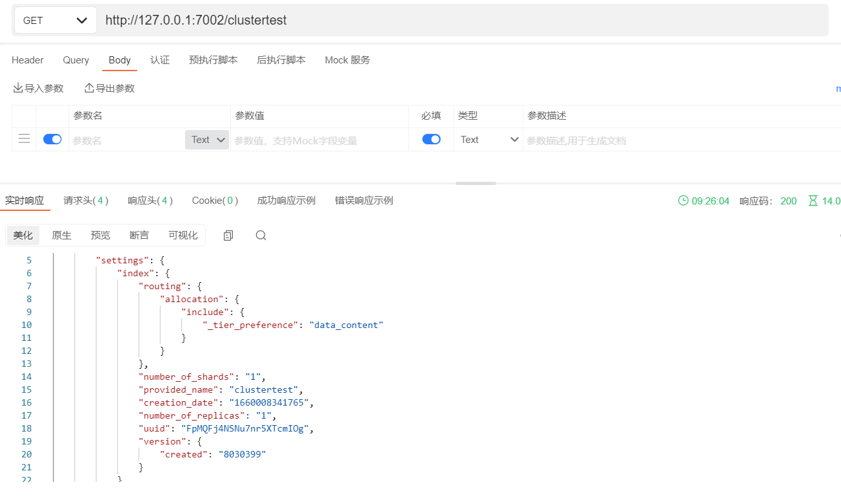The width and height of the screenshot is (841, 504).
Task: Click the clock icon beside response time
Action: coord(683,201)
